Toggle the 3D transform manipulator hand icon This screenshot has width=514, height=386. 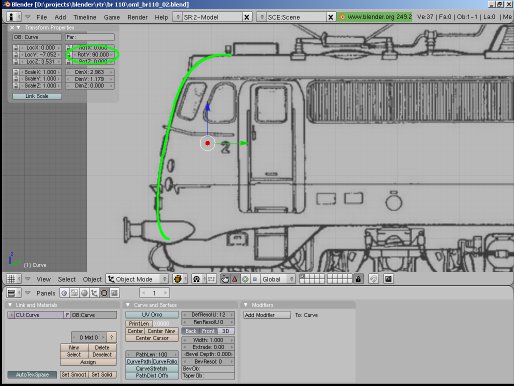pyautogui.click(x=225, y=279)
